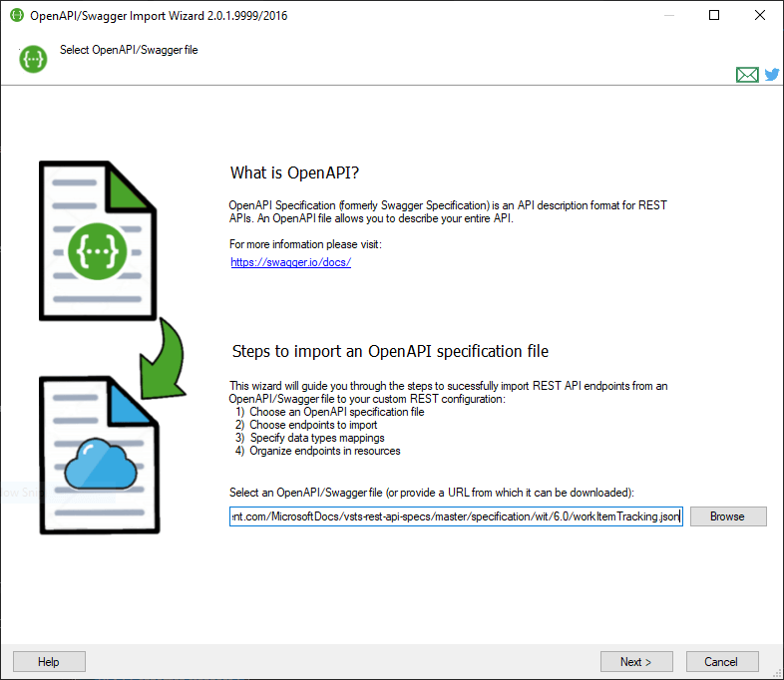This screenshot has width=784, height=680.
Task: Click "Specify data types mappings" step
Action: [x=317, y=438]
